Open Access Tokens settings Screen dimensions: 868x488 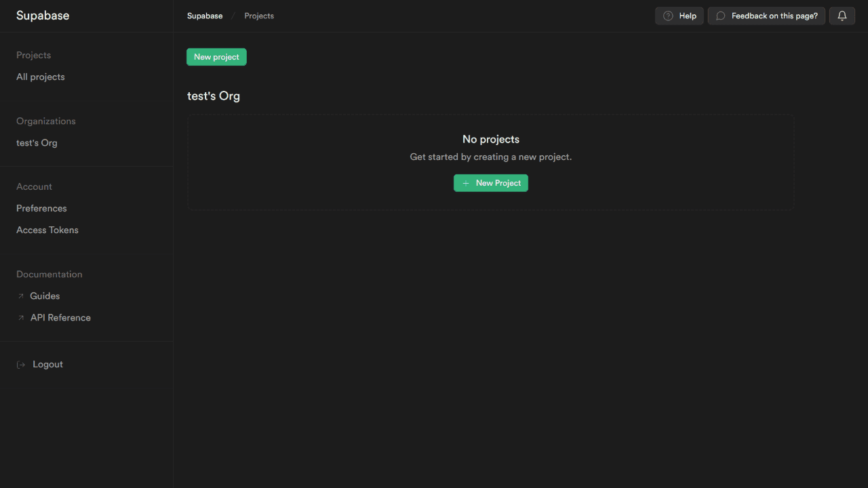(47, 230)
